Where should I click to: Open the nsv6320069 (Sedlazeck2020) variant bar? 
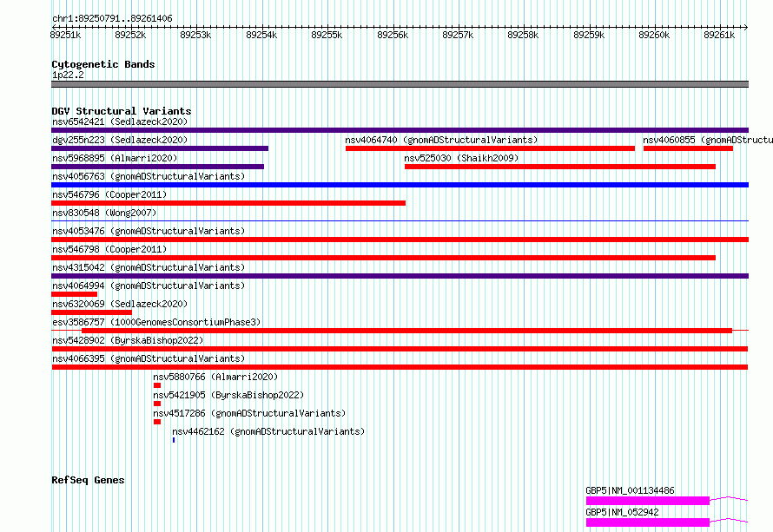92,312
